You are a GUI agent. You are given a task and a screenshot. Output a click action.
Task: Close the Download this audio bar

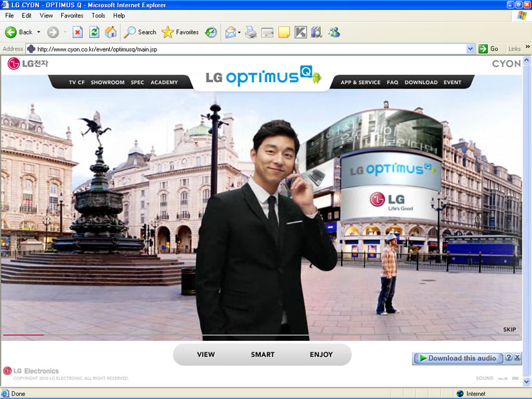coord(517,357)
